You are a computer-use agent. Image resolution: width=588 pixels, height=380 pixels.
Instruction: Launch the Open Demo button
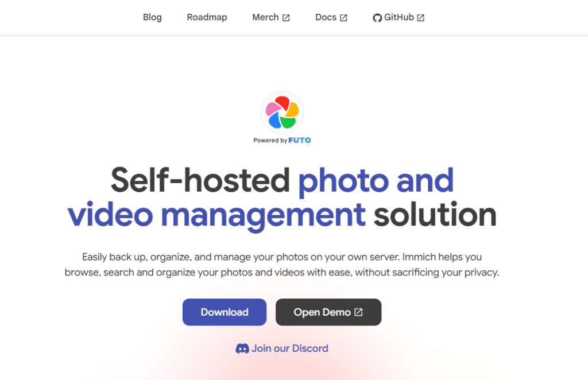coord(328,312)
